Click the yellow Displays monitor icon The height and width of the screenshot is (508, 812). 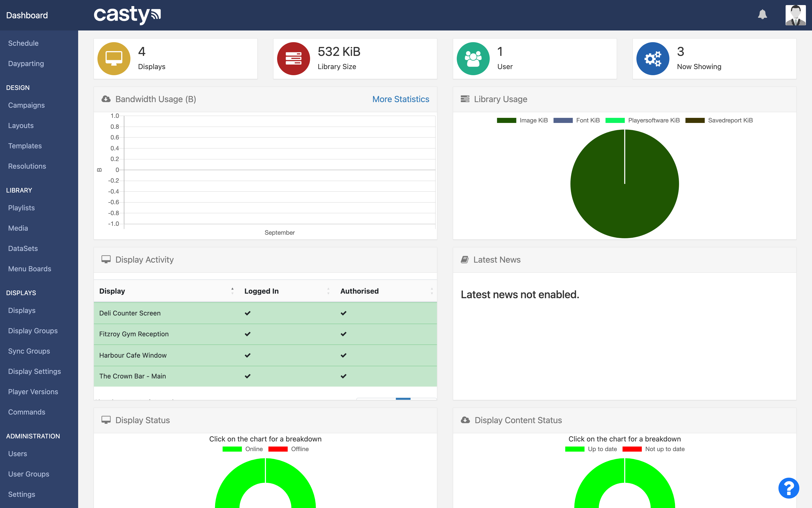[x=114, y=58]
